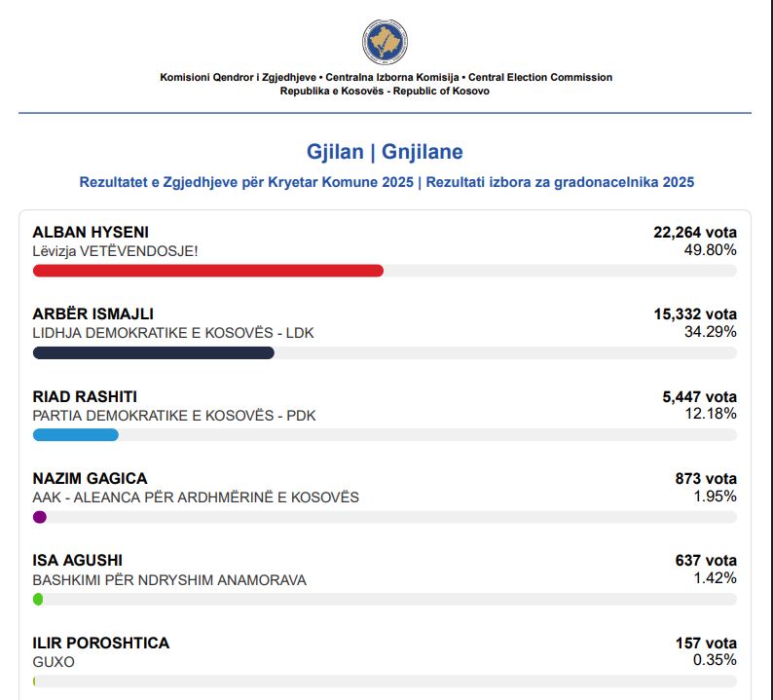Select candidate name ARBËR ISMAJLI
Viewport: 773px width, 700px height.
[x=92, y=314]
